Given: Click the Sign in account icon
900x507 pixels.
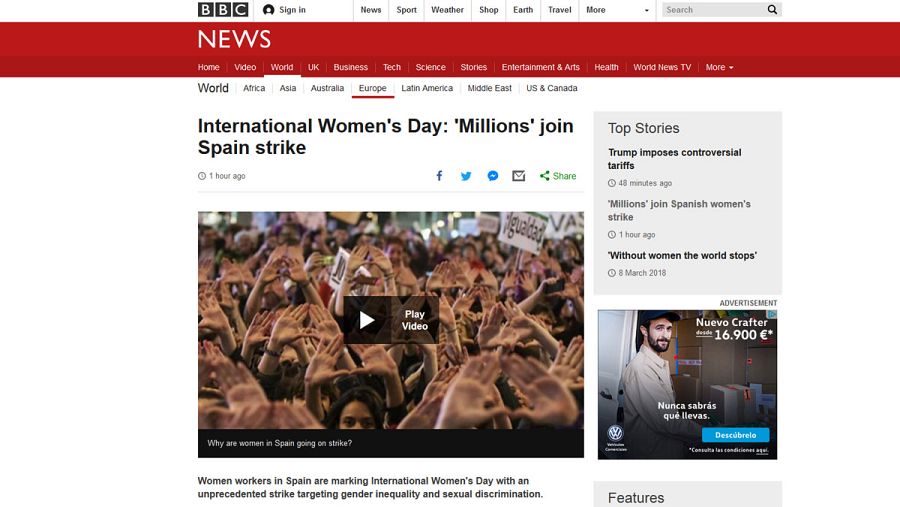Looking at the screenshot, I should [x=268, y=10].
